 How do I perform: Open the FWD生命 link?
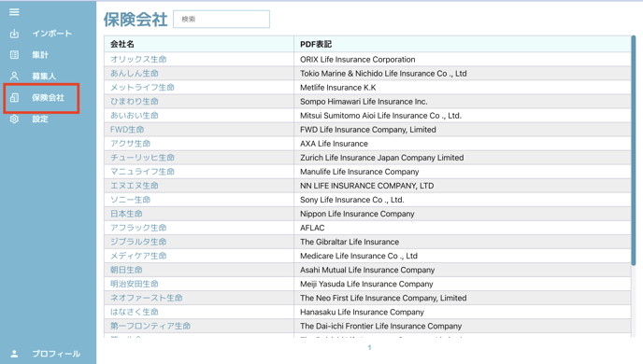coord(127,130)
